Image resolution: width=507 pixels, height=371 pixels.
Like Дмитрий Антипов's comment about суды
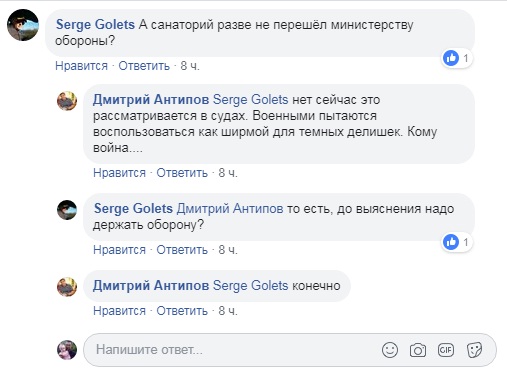click(x=119, y=173)
